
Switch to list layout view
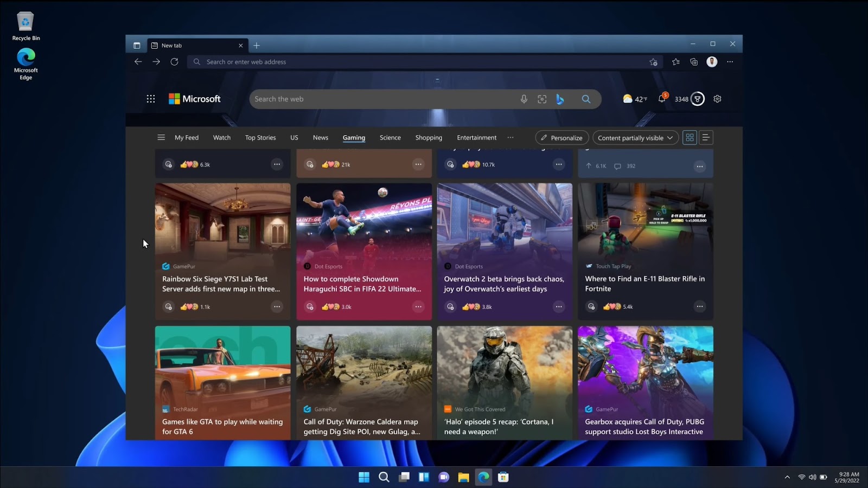click(x=706, y=138)
